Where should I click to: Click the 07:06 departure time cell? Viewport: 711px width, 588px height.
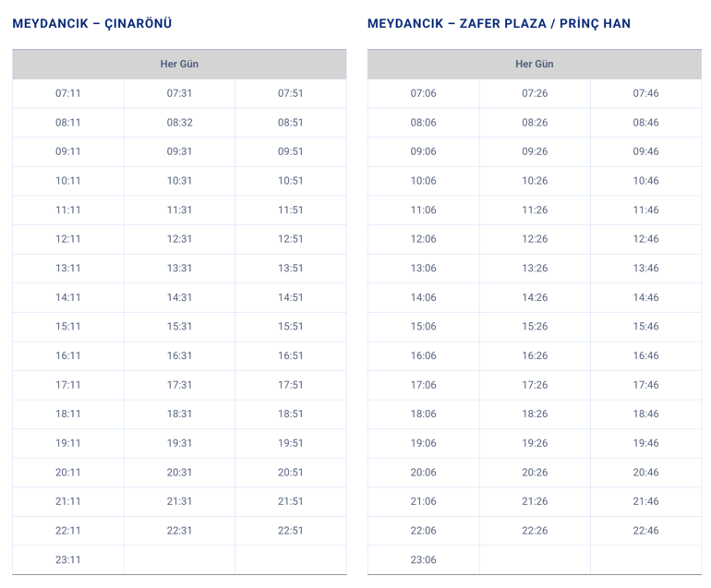423,93
